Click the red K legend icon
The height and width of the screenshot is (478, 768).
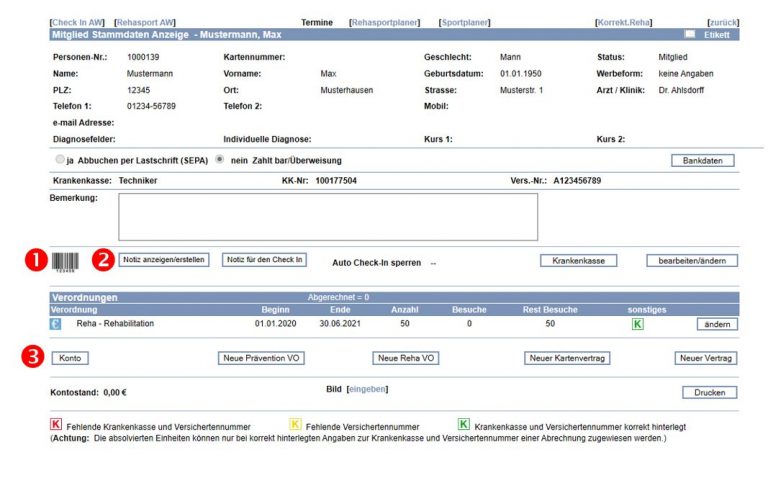pos(56,425)
